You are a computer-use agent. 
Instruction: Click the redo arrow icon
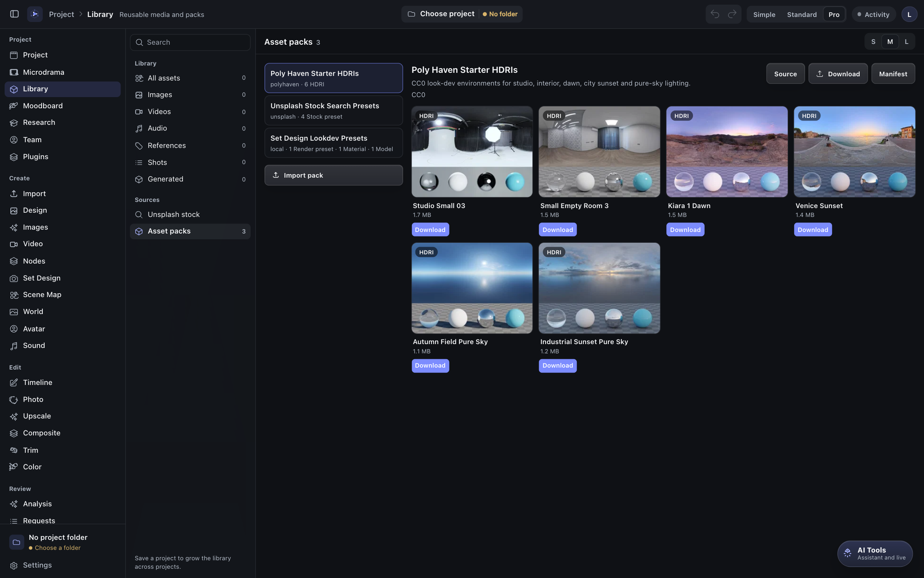pos(732,14)
